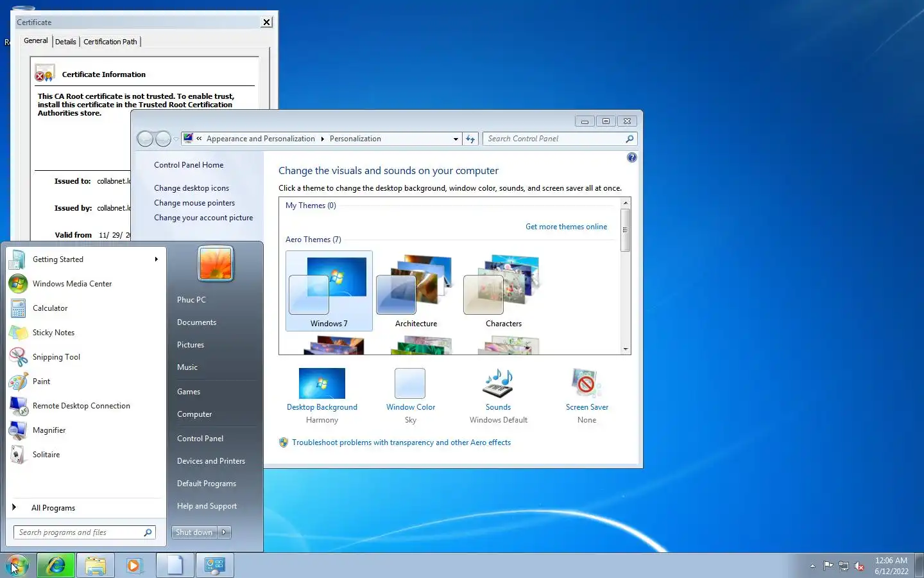Screen dimensions: 924x578
Task: Click the double chevron in address bar
Action: click(199, 139)
